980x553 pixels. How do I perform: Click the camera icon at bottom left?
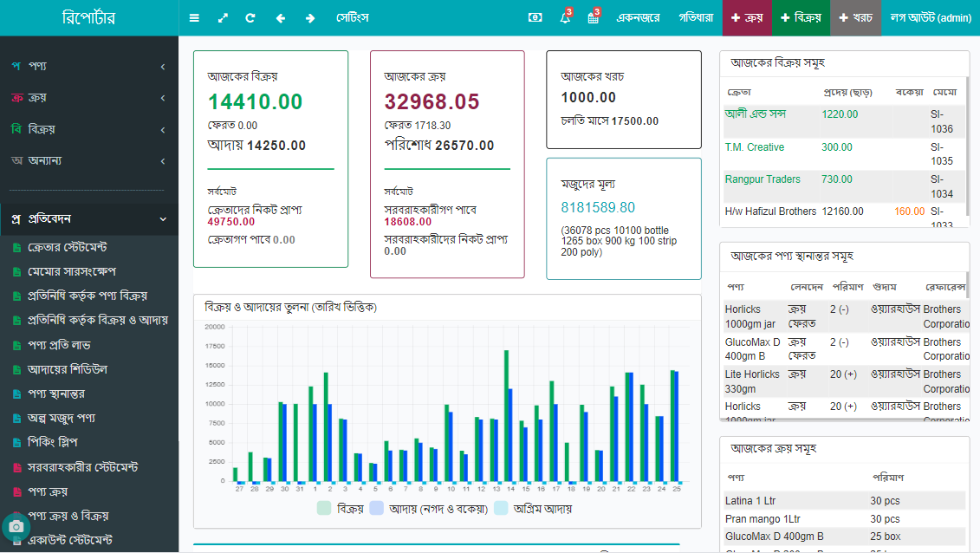[16, 526]
